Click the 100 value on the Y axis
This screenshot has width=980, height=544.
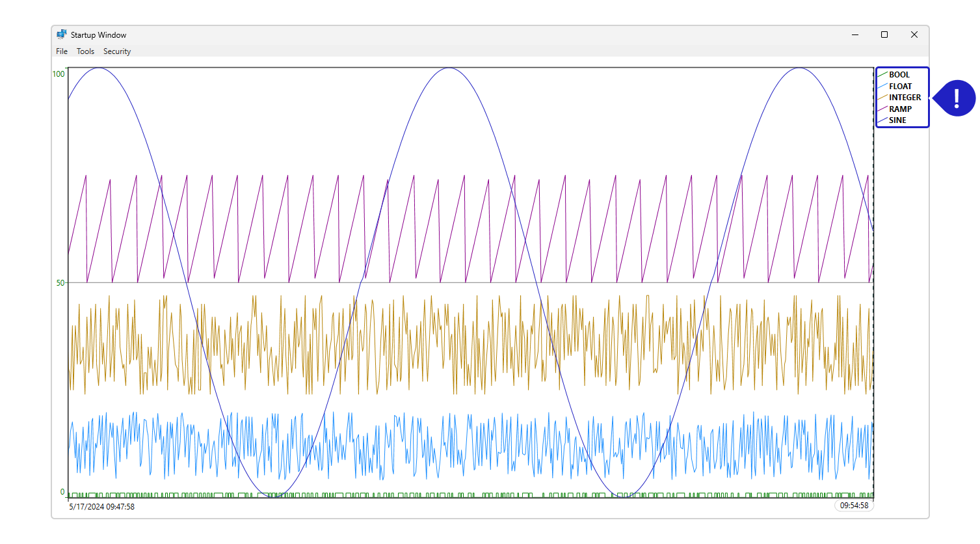59,74
